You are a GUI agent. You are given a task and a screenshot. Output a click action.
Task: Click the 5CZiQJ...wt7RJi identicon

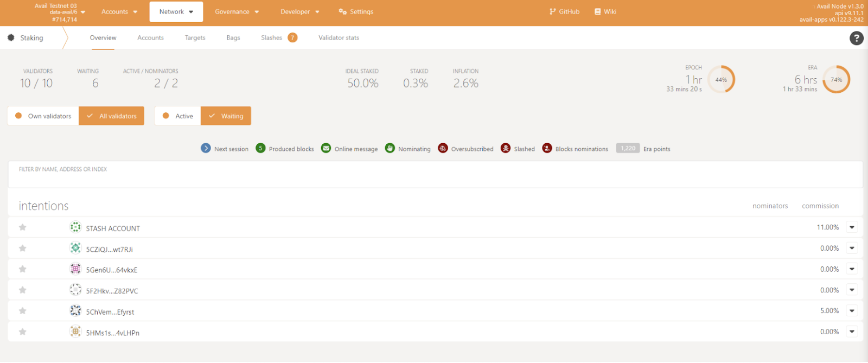coord(75,248)
